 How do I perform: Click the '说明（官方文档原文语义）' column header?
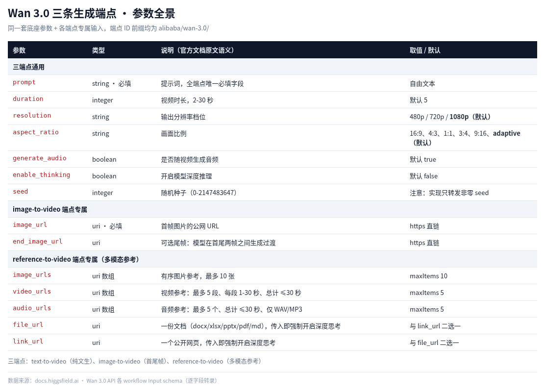(198, 50)
